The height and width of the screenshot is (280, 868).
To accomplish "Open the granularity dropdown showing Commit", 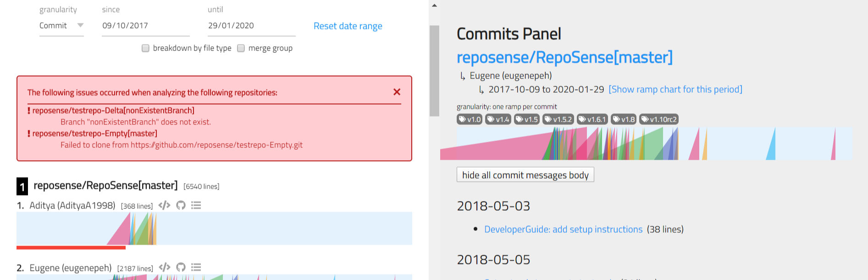I will point(61,25).
